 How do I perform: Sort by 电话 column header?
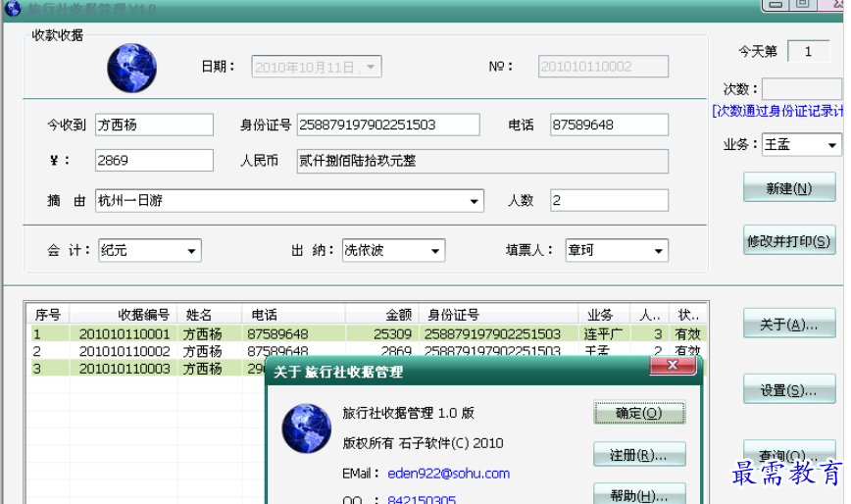293,315
